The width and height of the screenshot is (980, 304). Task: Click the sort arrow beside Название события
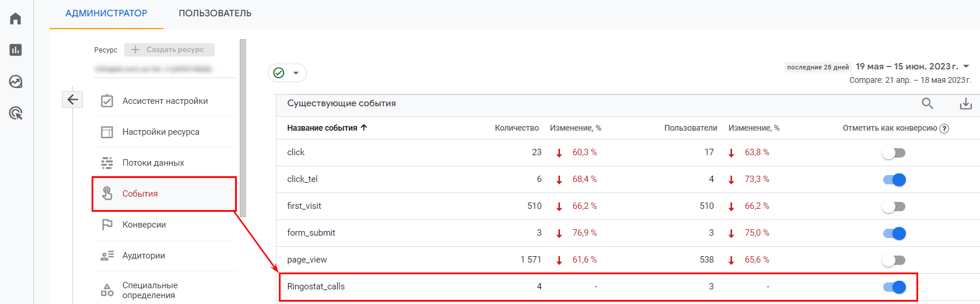click(x=364, y=127)
